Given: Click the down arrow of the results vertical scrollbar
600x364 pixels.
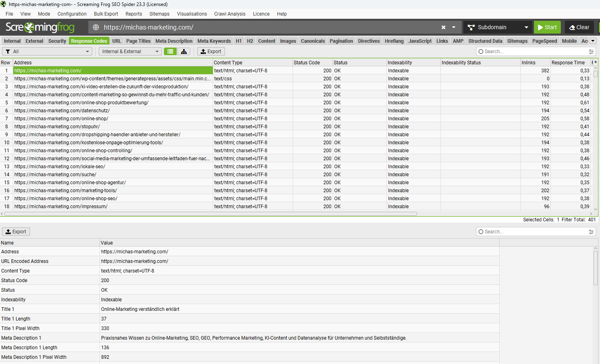Looking at the screenshot, I should tap(596, 209).
